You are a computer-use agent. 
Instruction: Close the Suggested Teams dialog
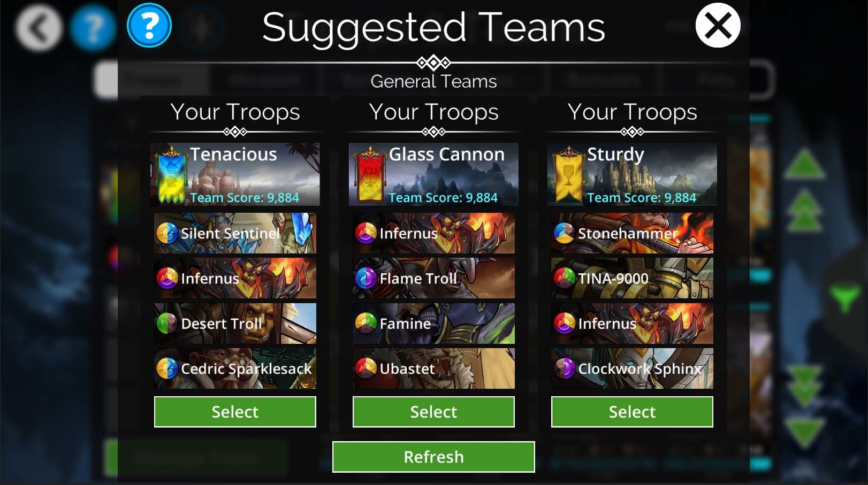718,25
